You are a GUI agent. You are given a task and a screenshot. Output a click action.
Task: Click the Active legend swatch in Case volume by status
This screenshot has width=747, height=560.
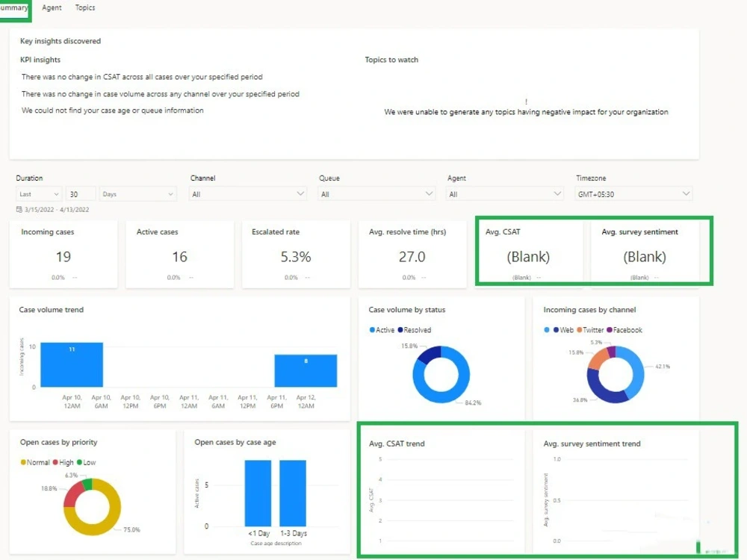point(372,330)
